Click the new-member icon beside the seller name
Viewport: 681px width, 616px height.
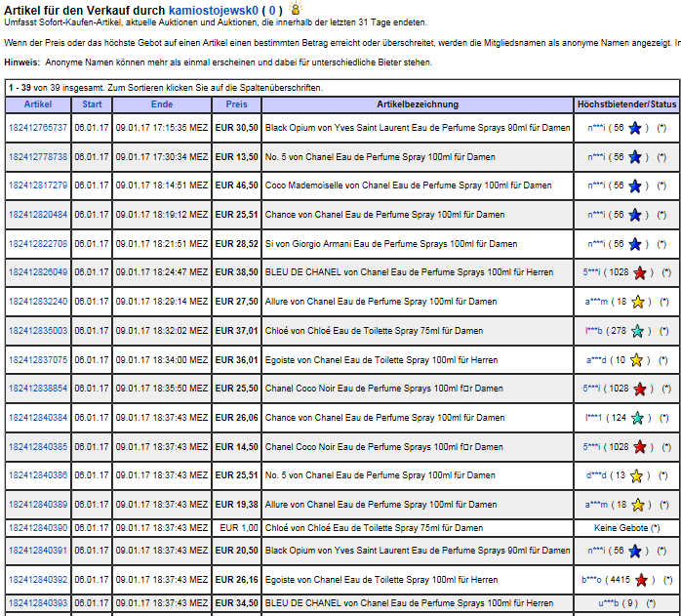point(296,8)
